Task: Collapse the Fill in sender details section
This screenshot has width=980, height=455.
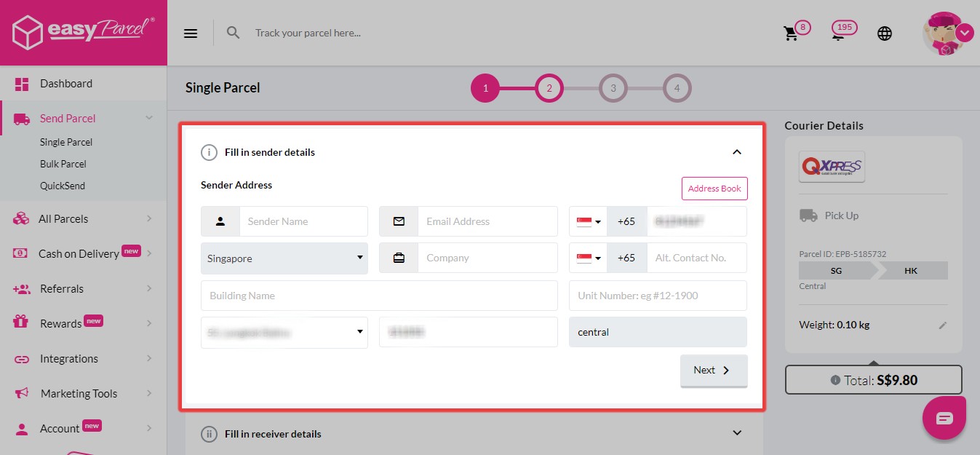Action: click(x=737, y=152)
